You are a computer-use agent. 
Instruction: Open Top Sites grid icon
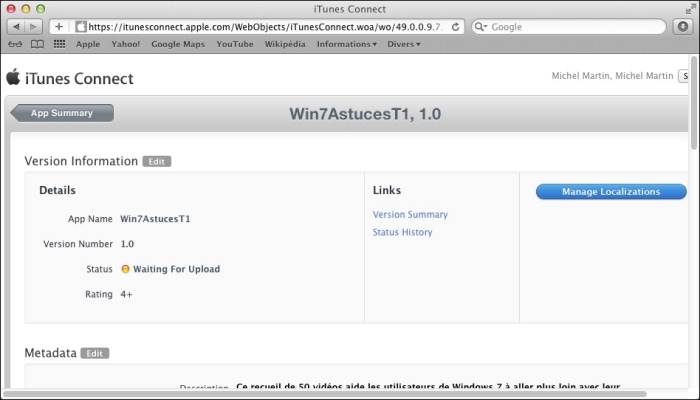(x=59, y=44)
